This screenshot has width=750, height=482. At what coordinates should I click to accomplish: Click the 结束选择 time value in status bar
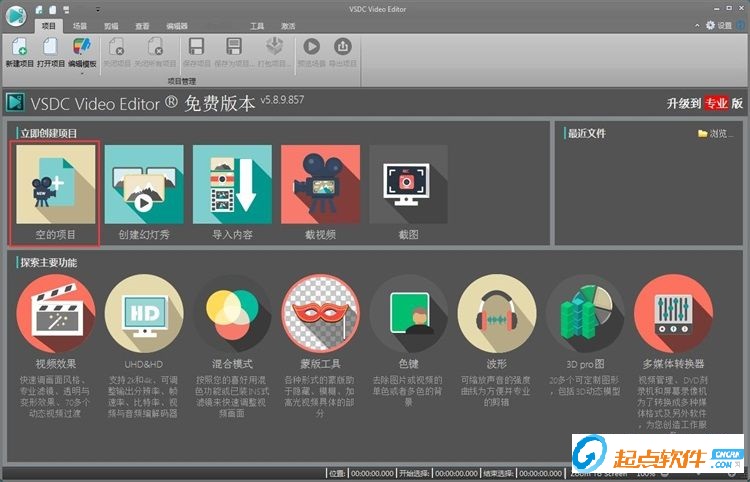pyautogui.click(x=541, y=473)
